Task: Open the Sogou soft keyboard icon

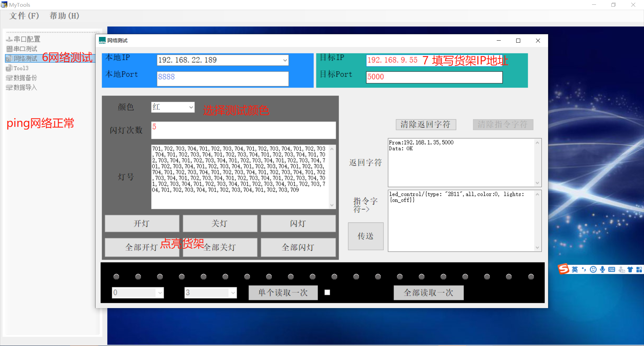Action: pyautogui.click(x=611, y=269)
